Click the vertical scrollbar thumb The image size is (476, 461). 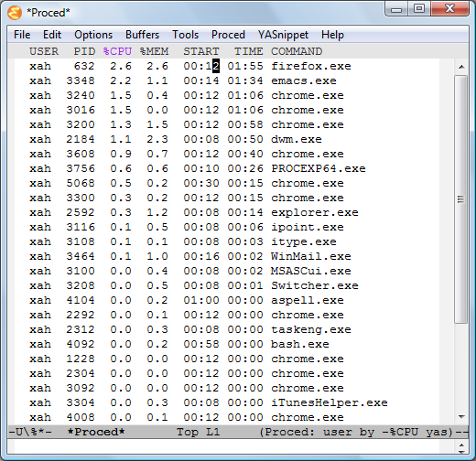coord(461,199)
